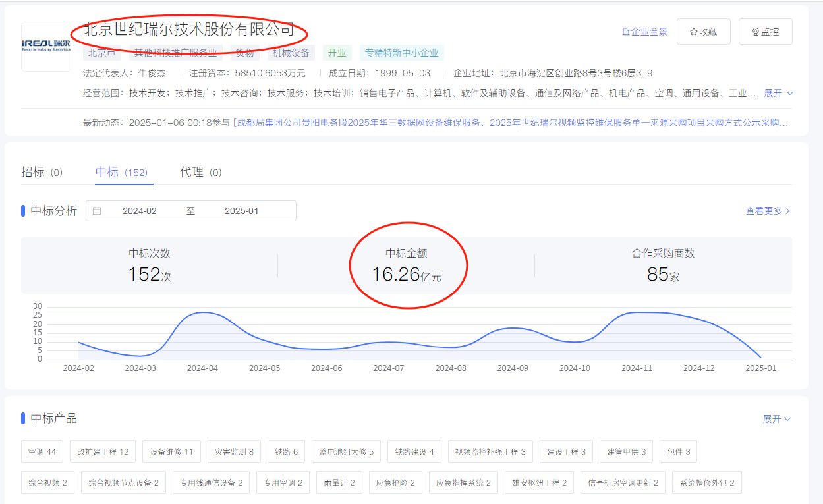Click the 2025-01 label on chart axis
Viewport: 823px width, 504px height.
coord(760,368)
